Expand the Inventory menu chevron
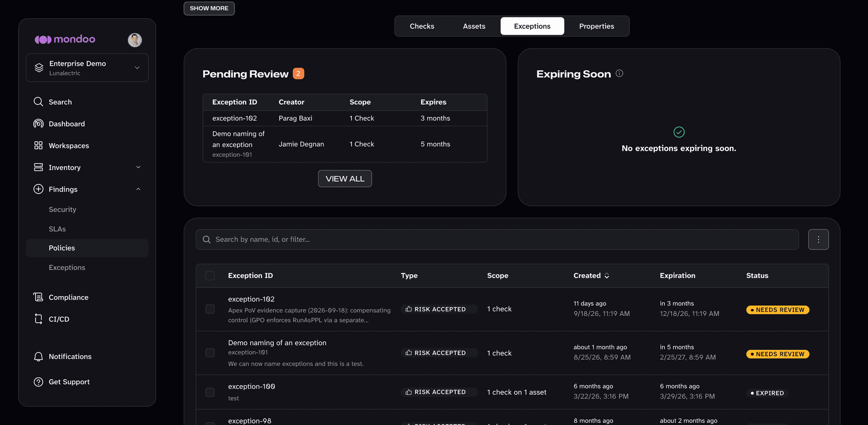The image size is (868, 425). point(138,167)
